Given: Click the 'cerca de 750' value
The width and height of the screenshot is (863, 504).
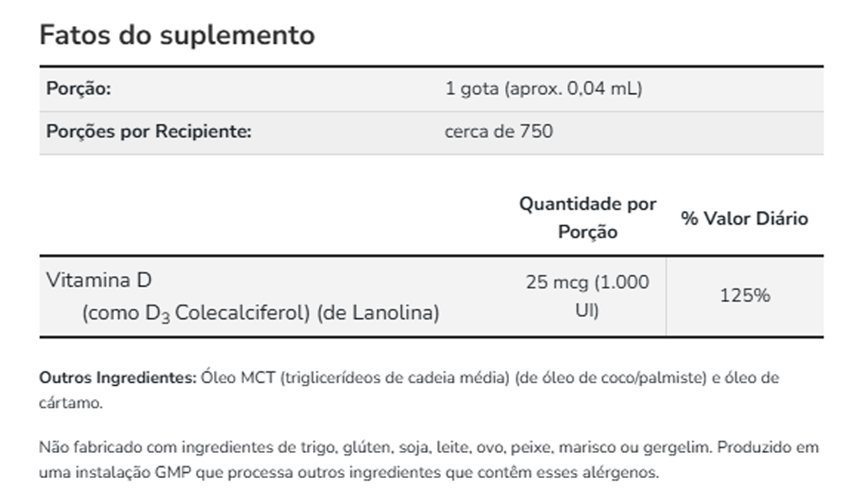Looking at the screenshot, I should click(x=499, y=132).
